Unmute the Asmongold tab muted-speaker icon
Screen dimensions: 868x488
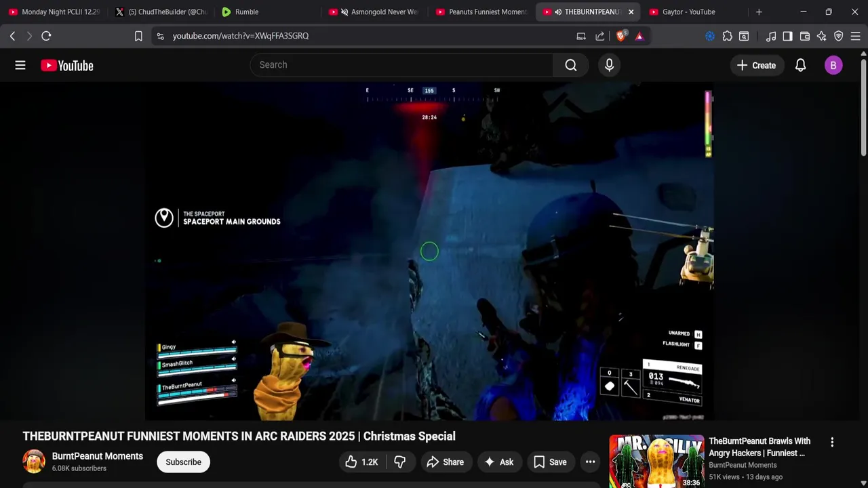[344, 12]
